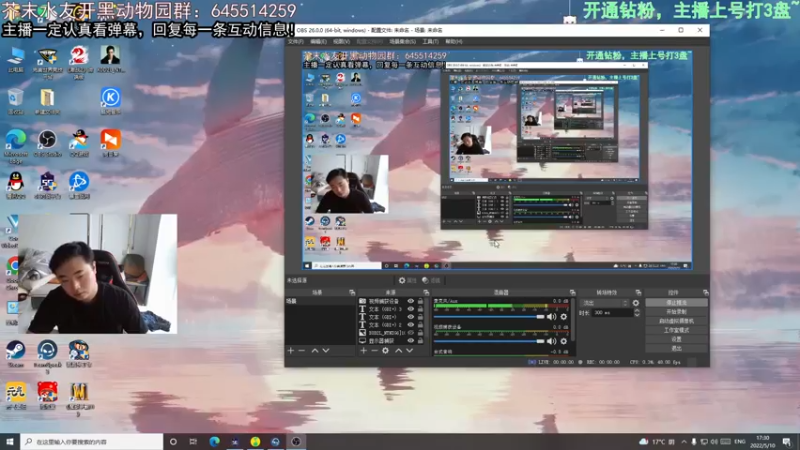Pop out the 转场特效 dock panel

(638, 292)
